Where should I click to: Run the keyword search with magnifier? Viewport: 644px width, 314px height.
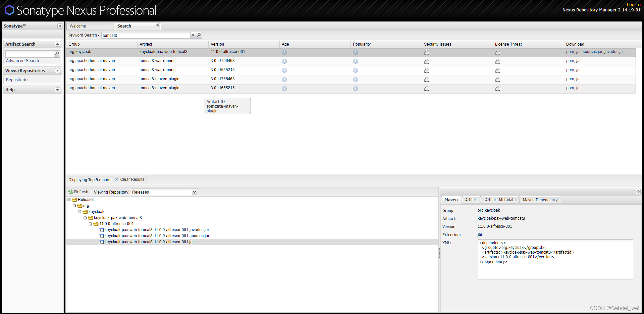click(199, 35)
